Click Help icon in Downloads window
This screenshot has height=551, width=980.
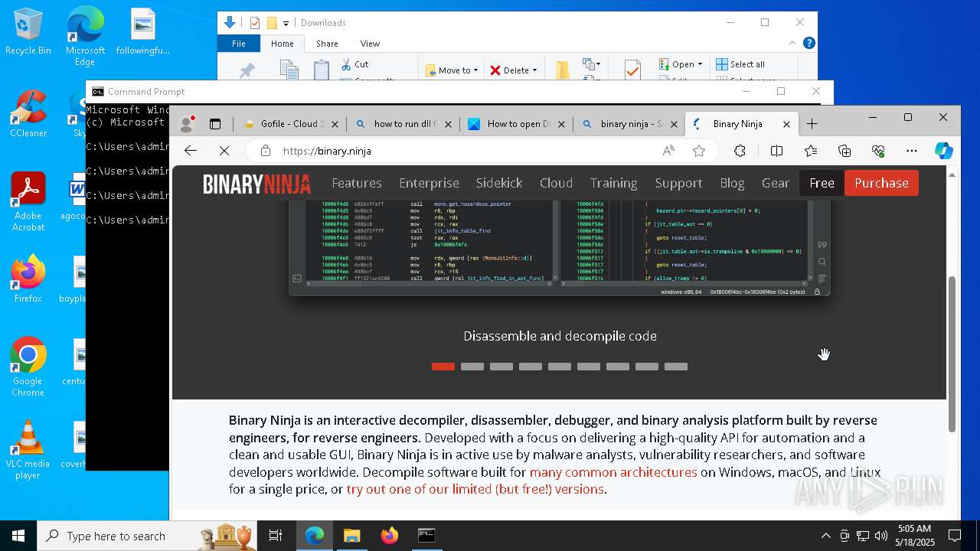[x=808, y=44]
